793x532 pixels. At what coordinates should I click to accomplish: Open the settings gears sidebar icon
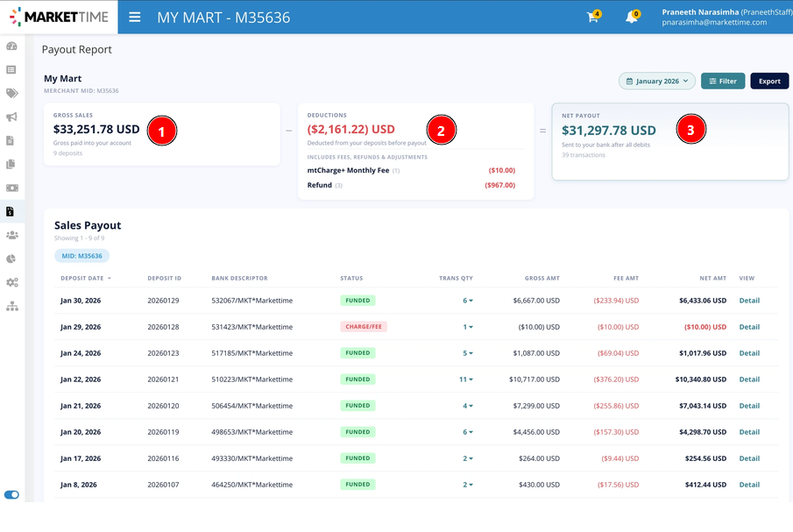[x=11, y=282]
